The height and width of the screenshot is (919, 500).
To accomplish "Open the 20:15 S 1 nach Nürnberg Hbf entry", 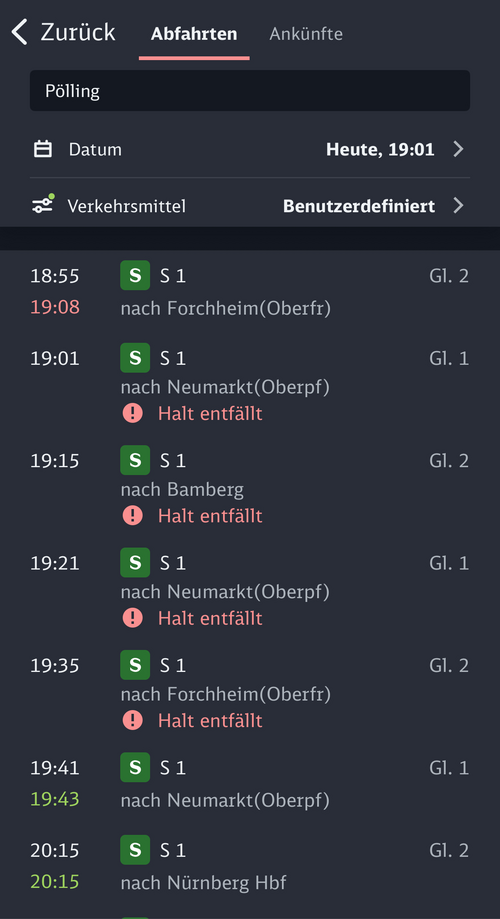I will coord(250,865).
